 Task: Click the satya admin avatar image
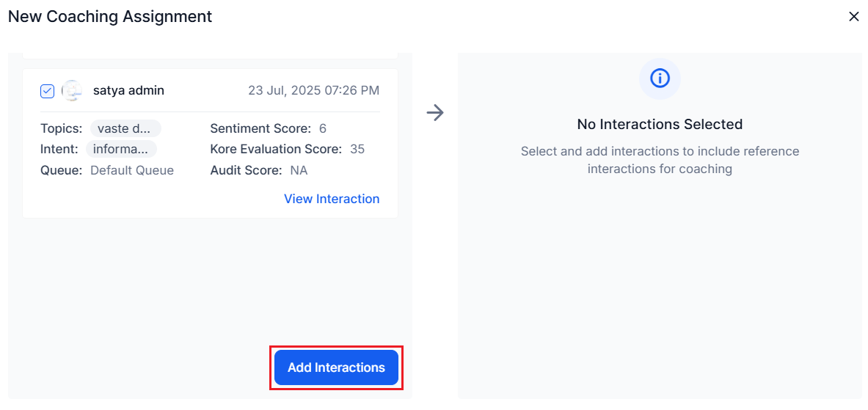click(72, 91)
